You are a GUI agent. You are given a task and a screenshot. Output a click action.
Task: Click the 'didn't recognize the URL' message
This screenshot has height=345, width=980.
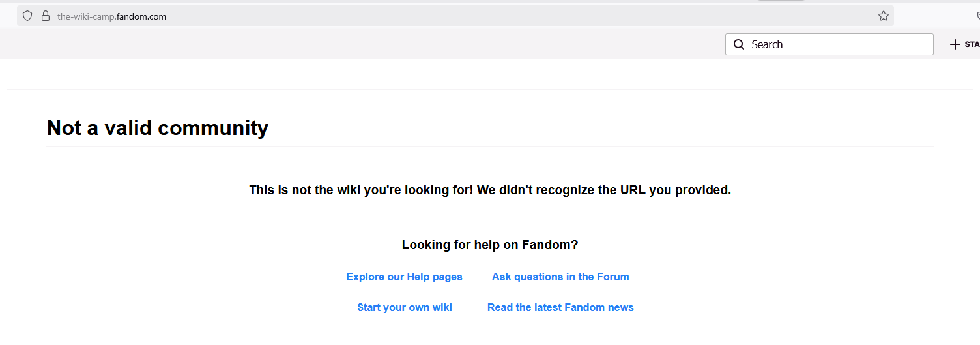point(490,190)
